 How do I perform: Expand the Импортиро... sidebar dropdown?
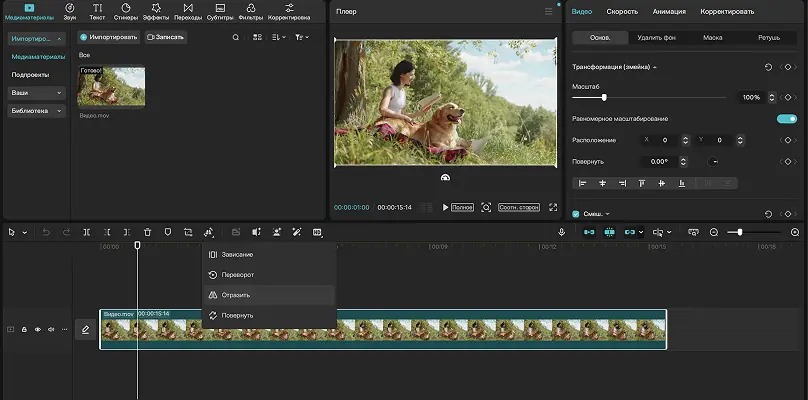[37, 39]
